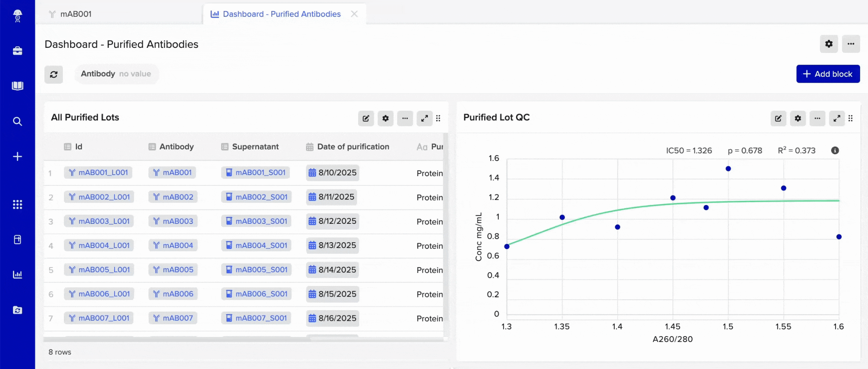Switch to the mAB001 tab
This screenshot has width=868, height=369.
tap(76, 14)
